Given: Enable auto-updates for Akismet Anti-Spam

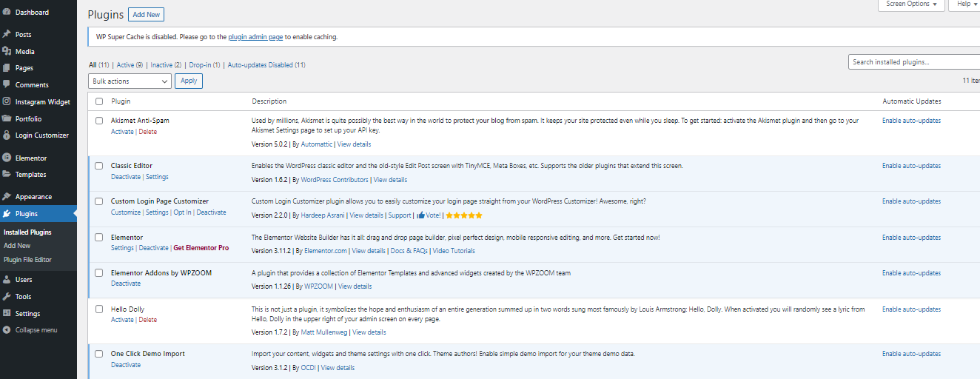Looking at the screenshot, I should (x=911, y=121).
